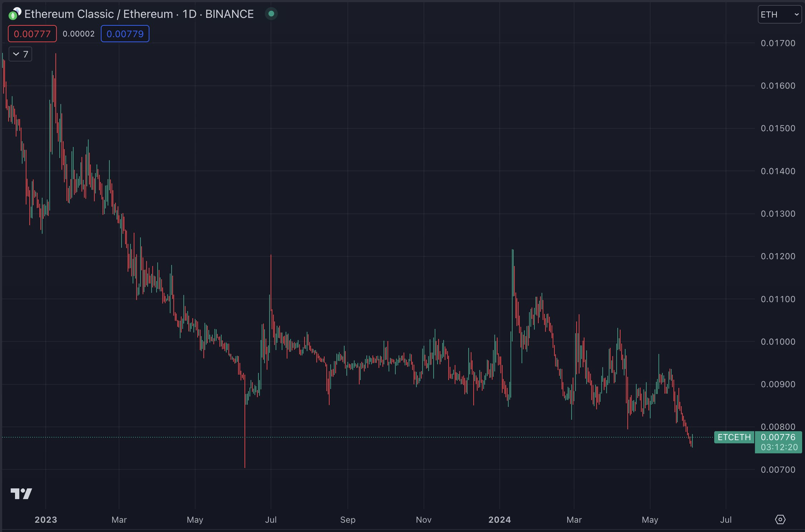Viewport: 805px width, 532px height.
Task: Click the last Jul label on time axis
Action: click(726, 520)
